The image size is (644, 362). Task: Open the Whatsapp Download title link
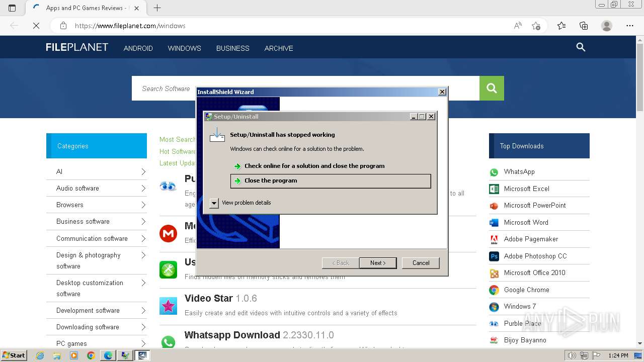pos(232,335)
